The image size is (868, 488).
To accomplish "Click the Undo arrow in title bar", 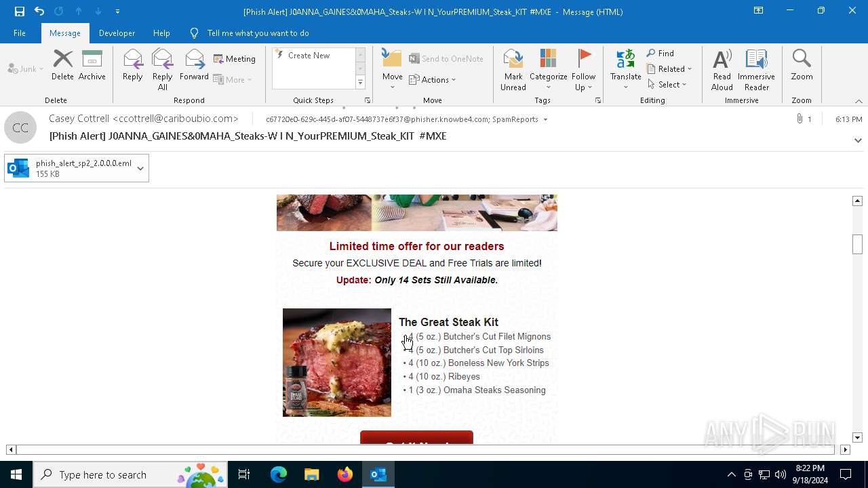I will pyautogui.click(x=39, y=12).
